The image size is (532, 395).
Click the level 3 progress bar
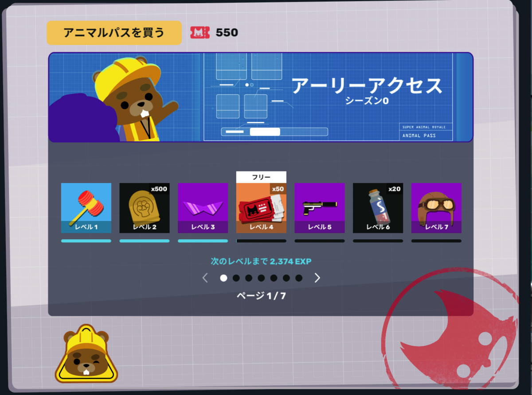[203, 241]
